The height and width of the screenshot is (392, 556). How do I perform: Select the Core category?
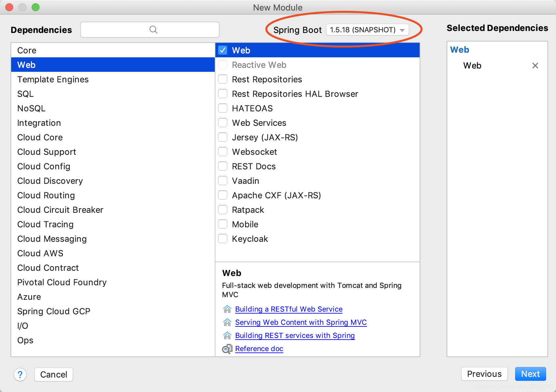pyautogui.click(x=113, y=50)
